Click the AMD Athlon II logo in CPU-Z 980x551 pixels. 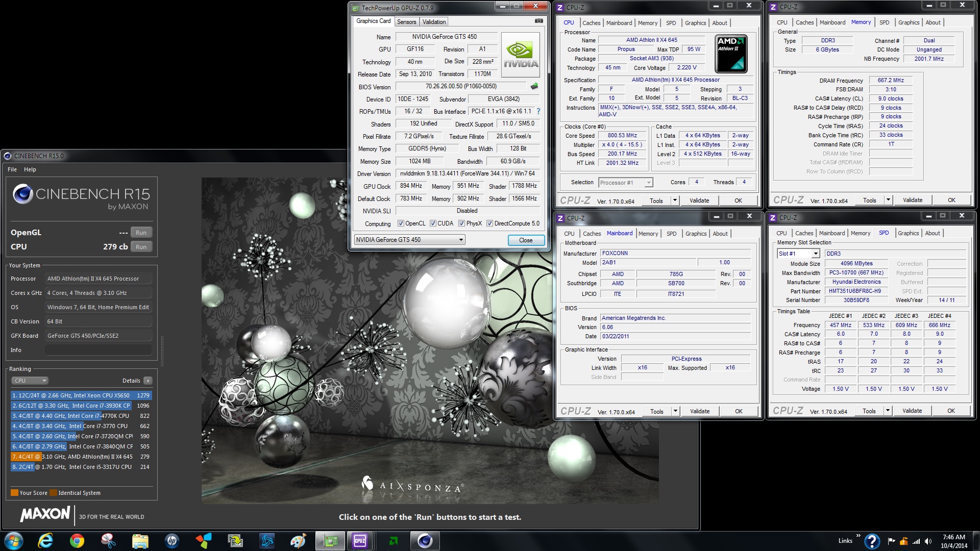coord(731,54)
